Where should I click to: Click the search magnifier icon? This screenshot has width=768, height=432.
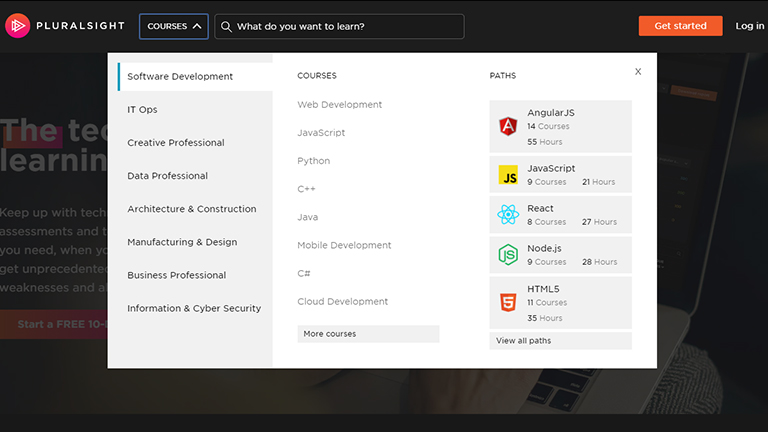click(226, 26)
